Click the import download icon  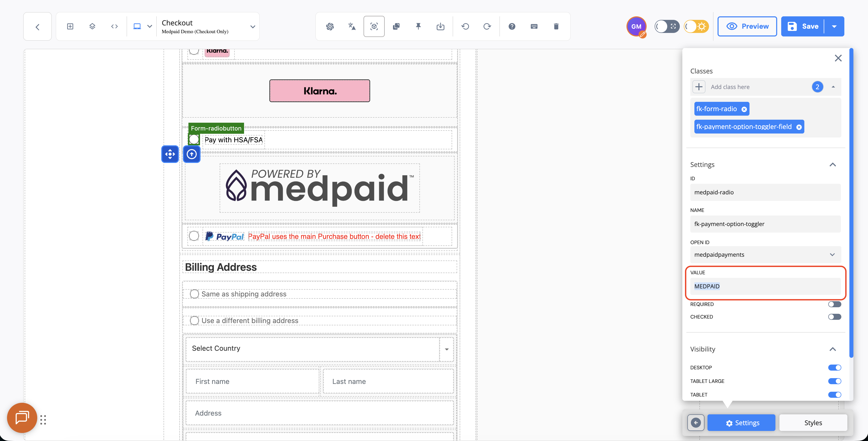pos(440,26)
